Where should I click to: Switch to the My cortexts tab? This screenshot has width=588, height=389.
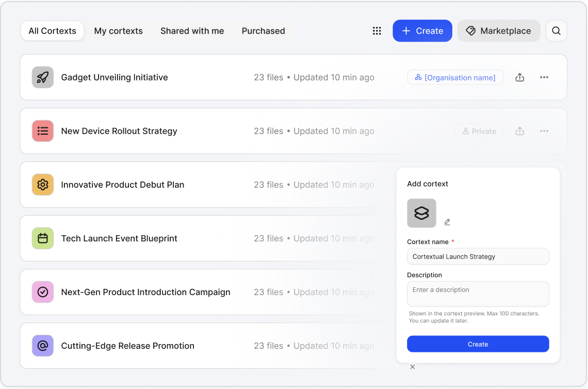pyautogui.click(x=118, y=31)
